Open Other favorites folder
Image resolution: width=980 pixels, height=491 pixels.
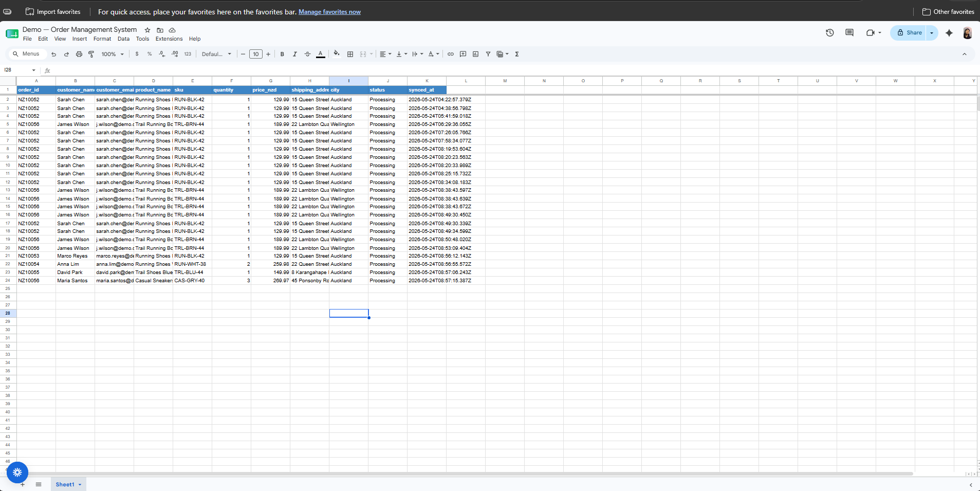948,12
